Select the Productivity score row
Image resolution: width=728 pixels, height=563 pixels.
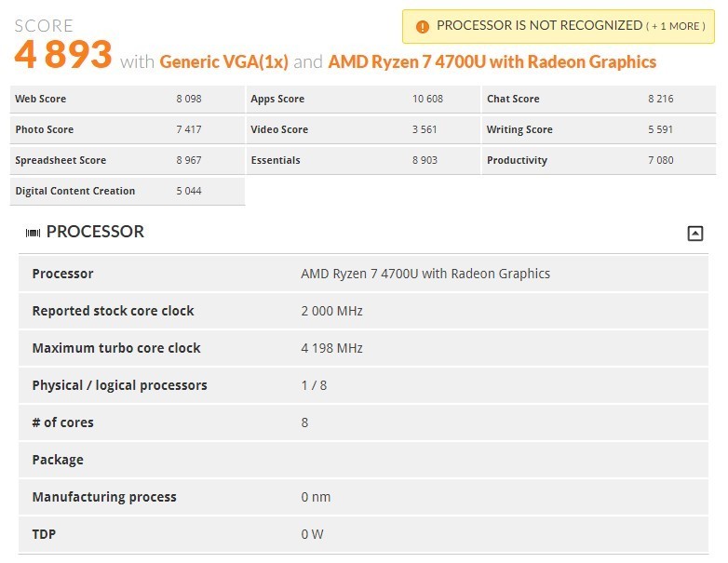599,160
